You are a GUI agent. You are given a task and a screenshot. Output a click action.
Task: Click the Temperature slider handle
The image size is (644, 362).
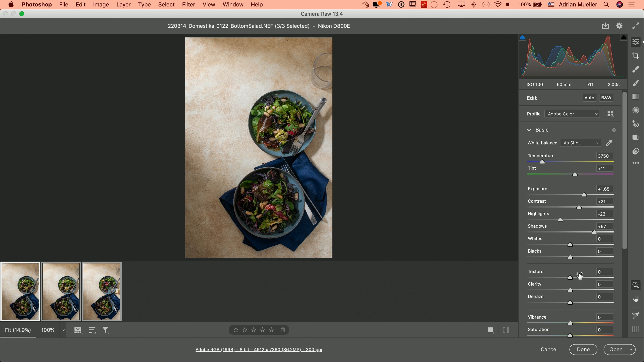tap(542, 162)
